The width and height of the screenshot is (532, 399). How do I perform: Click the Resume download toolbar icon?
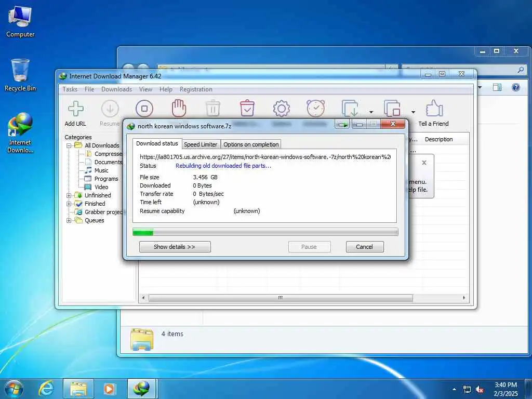click(110, 109)
